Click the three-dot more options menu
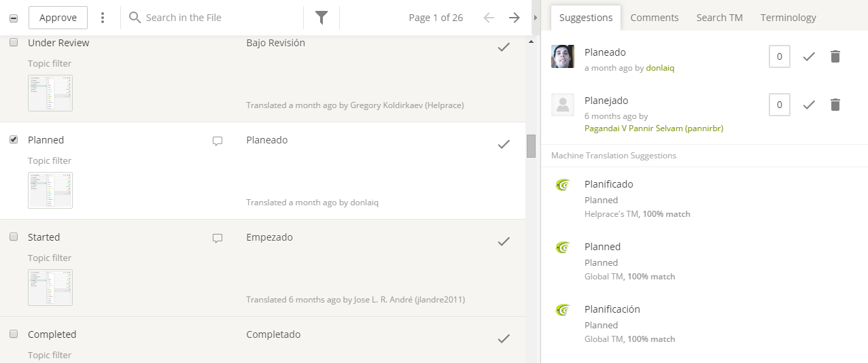The image size is (868, 363). point(103,18)
